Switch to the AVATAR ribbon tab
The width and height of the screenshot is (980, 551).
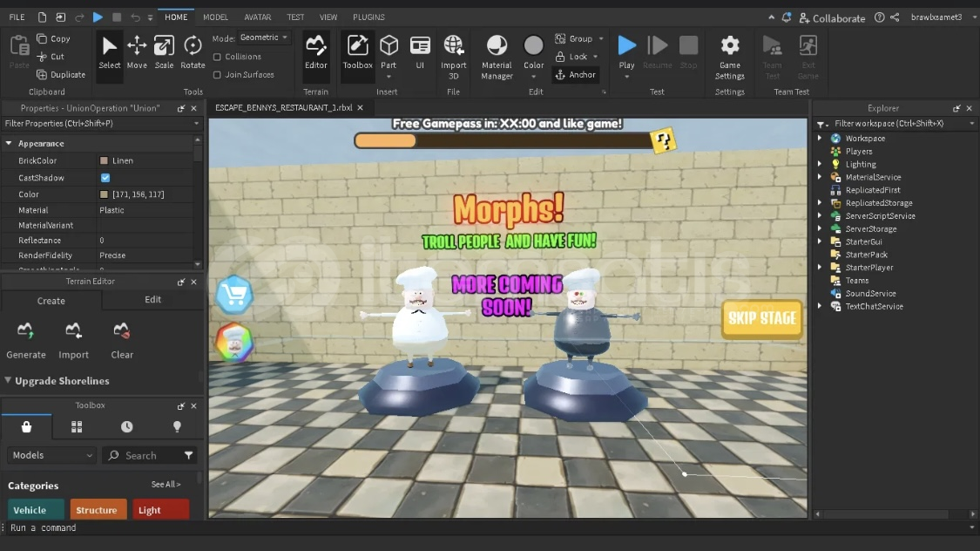point(258,17)
